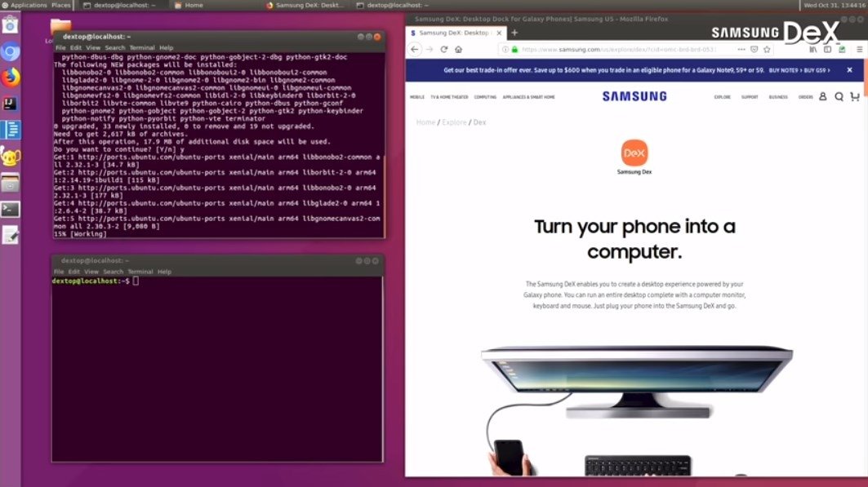Click Home breadcrumb link

(425, 122)
